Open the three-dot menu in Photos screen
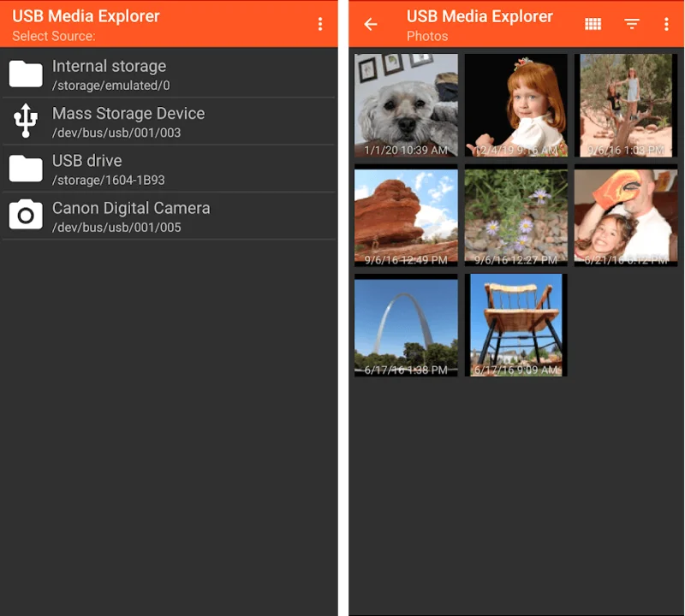 tap(666, 24)
